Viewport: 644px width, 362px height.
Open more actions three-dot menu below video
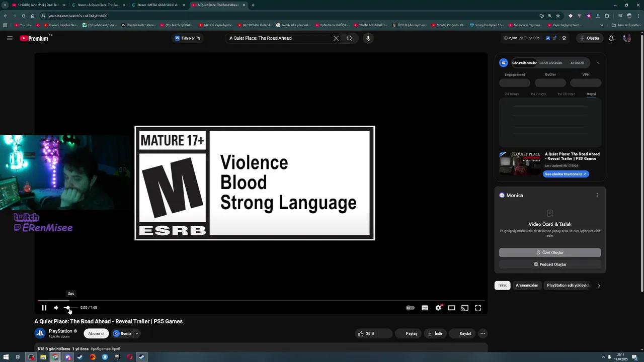click(x=482, y=333)
